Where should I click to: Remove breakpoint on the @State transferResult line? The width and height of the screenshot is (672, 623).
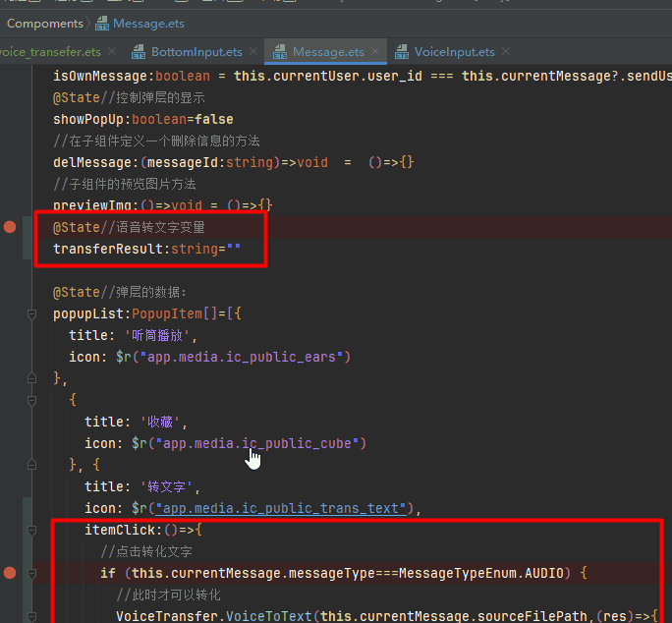[10, 227]
